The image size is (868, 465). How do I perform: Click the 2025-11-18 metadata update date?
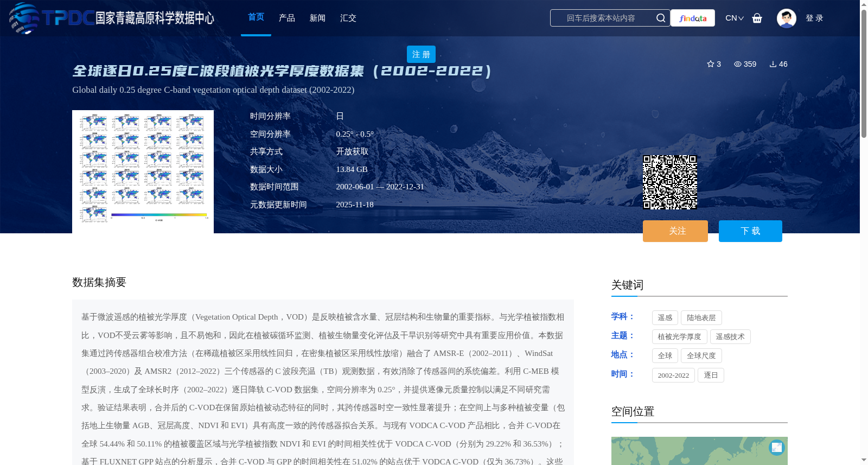[355, 205]
